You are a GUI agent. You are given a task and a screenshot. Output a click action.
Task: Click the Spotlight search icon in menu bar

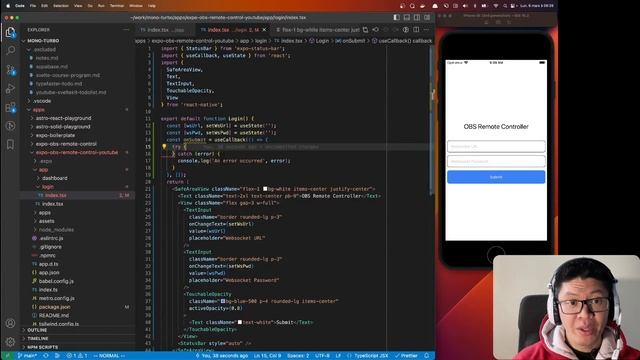coord(505,6)
